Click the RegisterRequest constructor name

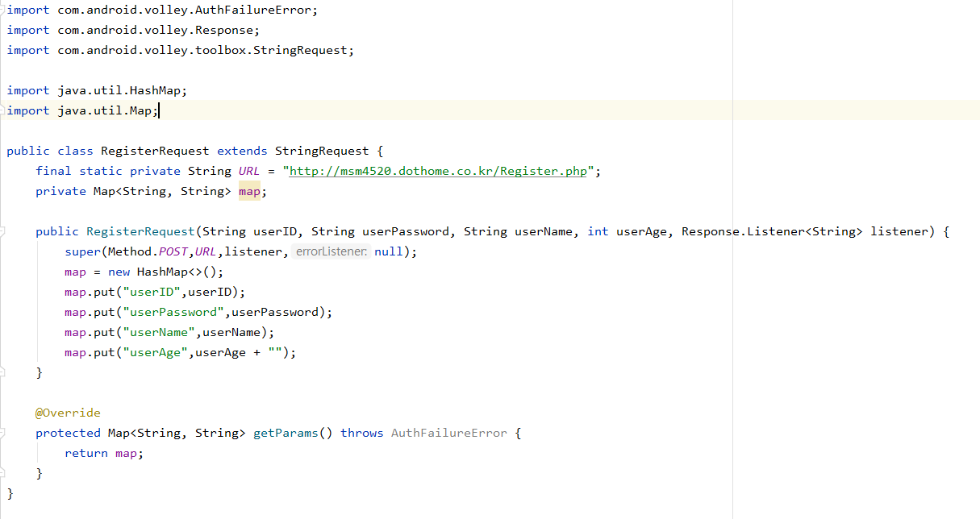[140, 231]
